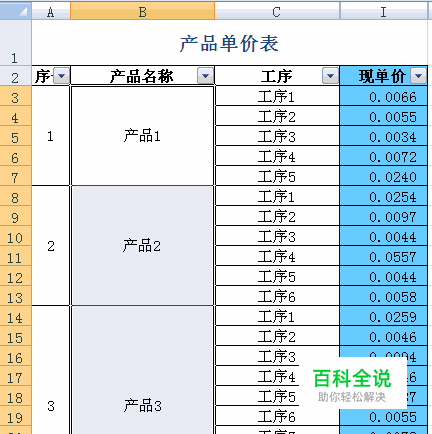Screen dimensions: 432x434
Task: Select row 3 header
Action: [16, 96]
